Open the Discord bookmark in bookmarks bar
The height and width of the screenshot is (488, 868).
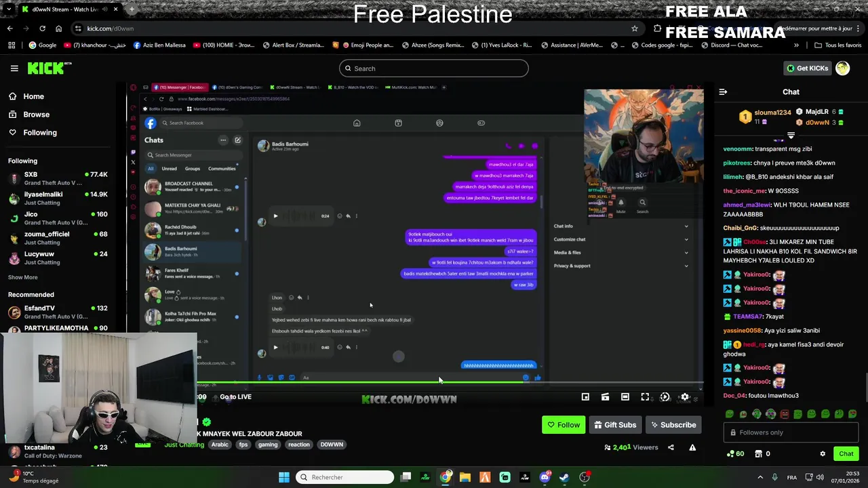pyautogui.click(x=732, y=45)
